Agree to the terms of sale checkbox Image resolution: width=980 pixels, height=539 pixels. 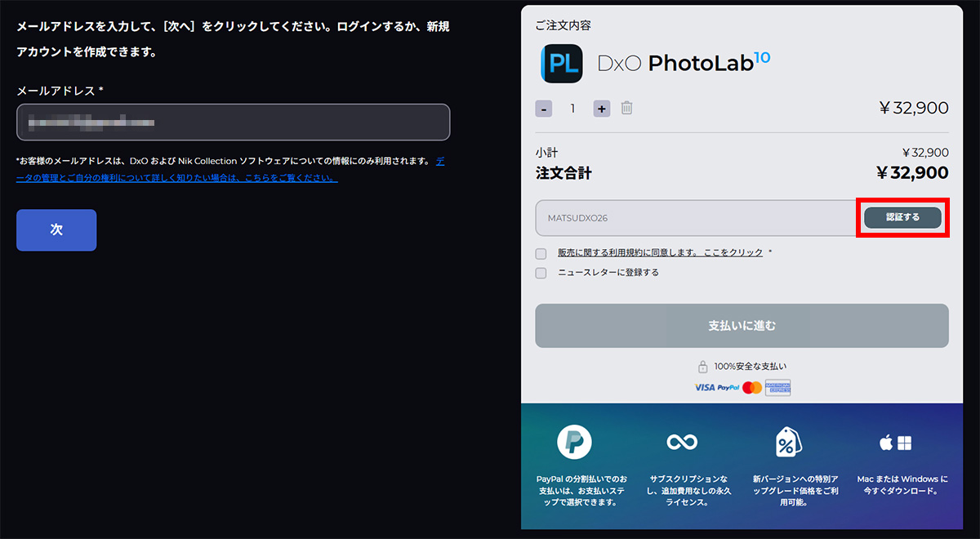541,254
